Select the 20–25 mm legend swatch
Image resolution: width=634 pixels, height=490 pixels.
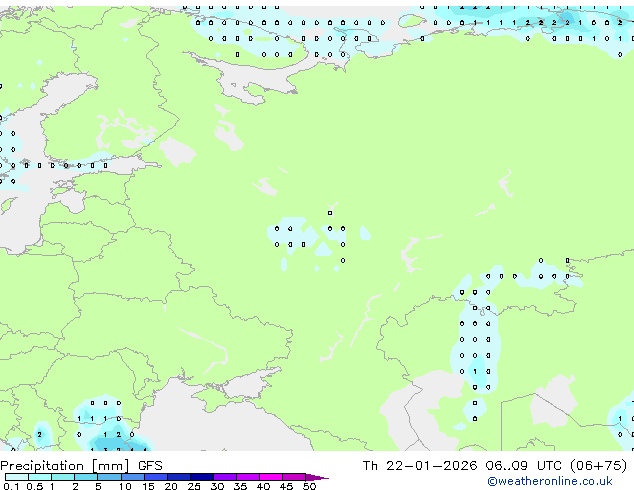click(x=179, y=477)
